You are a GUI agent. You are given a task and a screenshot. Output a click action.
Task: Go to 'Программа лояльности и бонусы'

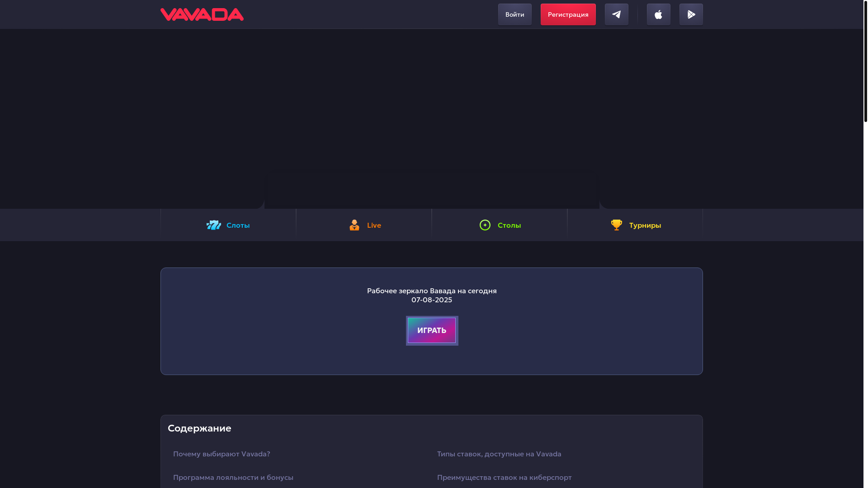click(x=233, y=478)
